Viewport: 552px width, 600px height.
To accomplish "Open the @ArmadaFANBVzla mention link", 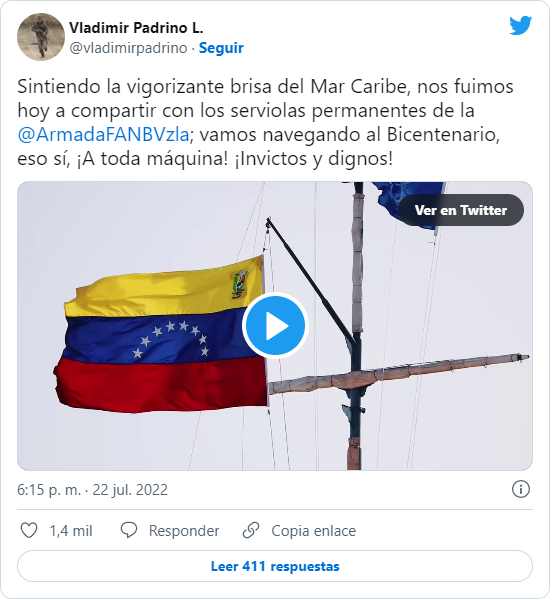I will pos(103,135).
